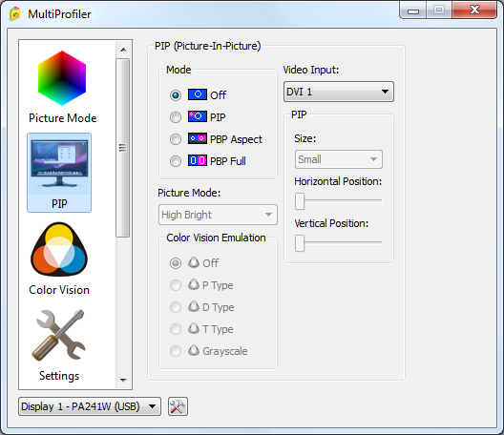Click the PIP mode layout icon
This screenshot has width=504, height=435.
(198, 116)
